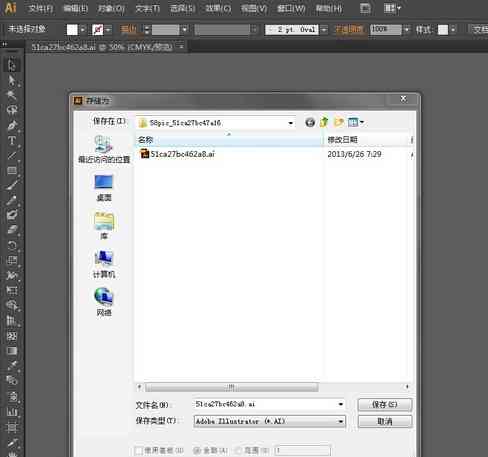Select the Blend tool
The width and height of the screenshot is (488, 457).
click(x=12, y=380)
